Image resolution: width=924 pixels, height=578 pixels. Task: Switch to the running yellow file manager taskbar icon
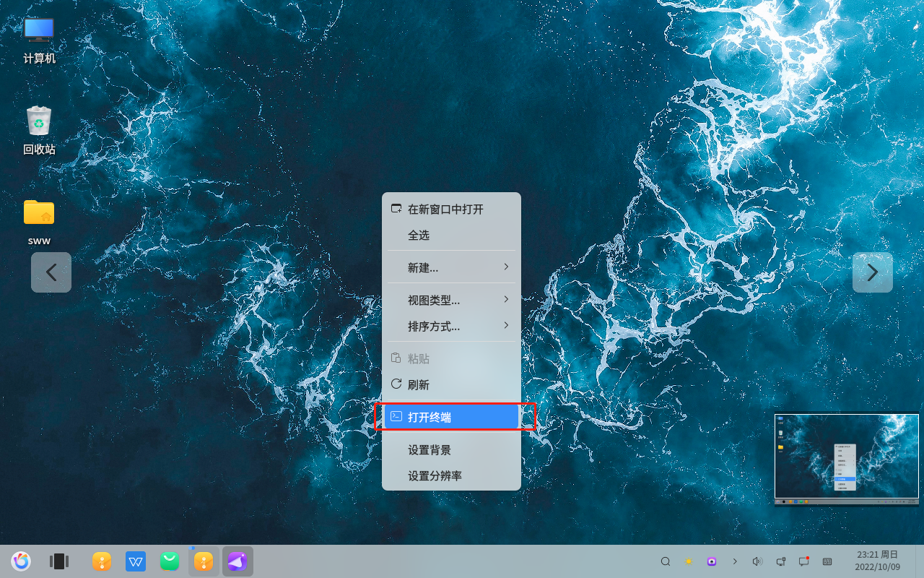[x=204, y=561]
